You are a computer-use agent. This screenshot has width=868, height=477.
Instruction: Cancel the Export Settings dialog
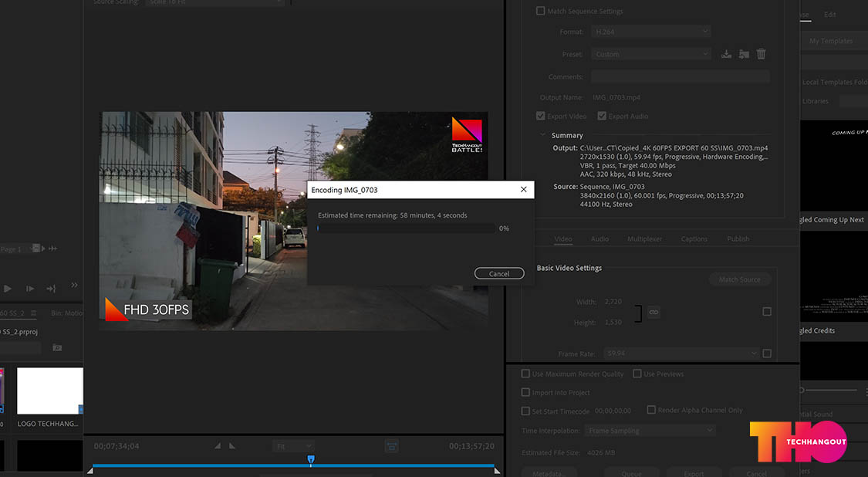756,473
